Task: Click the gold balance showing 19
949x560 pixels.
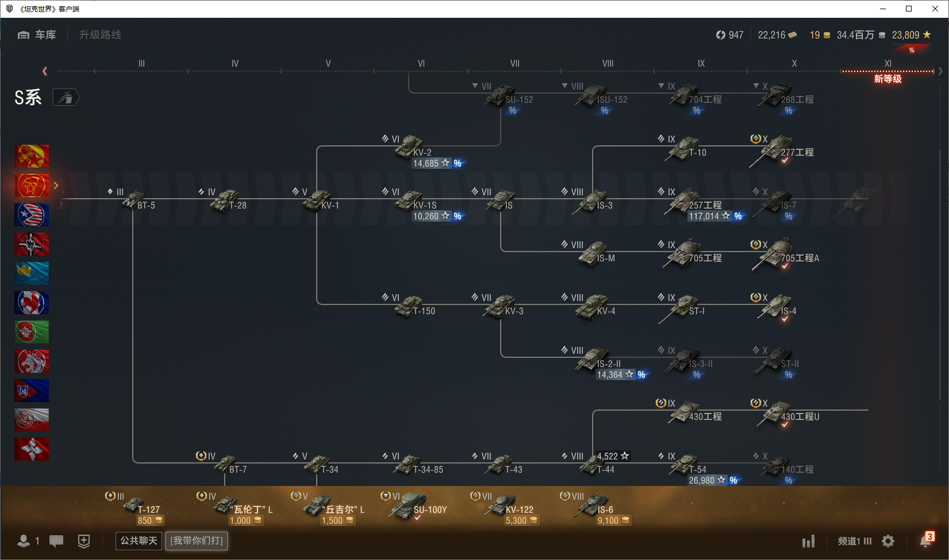Action: click(x=820, y=35)
